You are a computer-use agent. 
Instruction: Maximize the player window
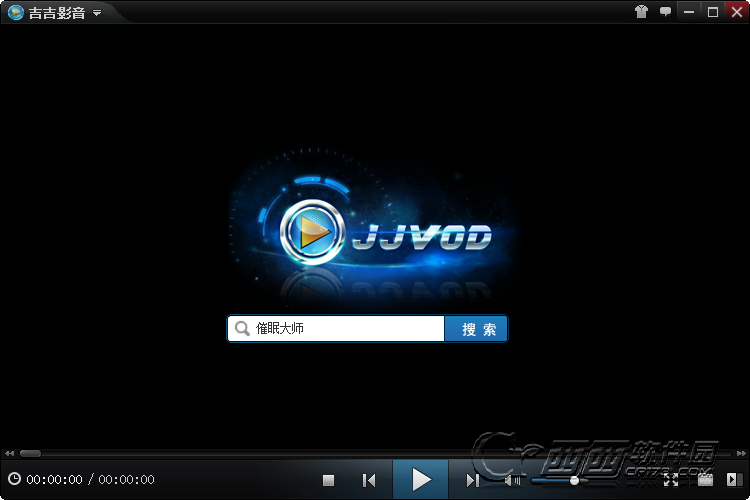pos(713,12)
